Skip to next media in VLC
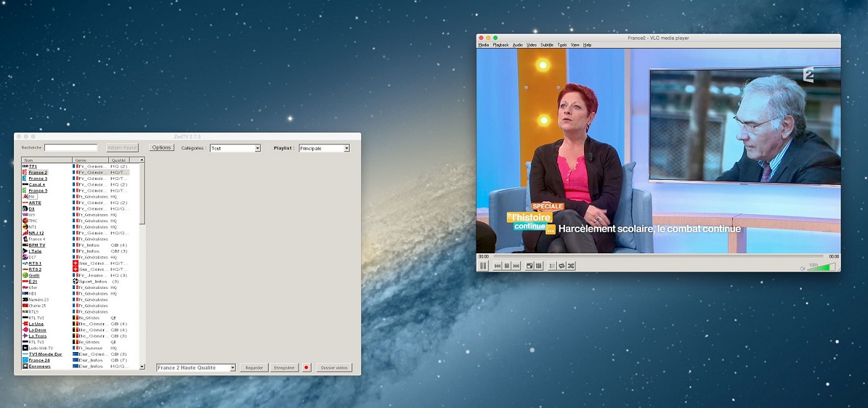This screenshot has height=408, width=868. tap(516, 266)
